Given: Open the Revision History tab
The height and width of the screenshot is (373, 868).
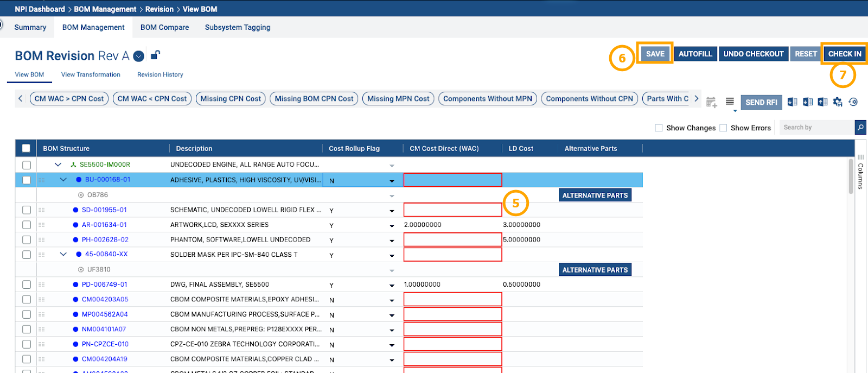Looking at the screenshot, I should click(160, 74).
